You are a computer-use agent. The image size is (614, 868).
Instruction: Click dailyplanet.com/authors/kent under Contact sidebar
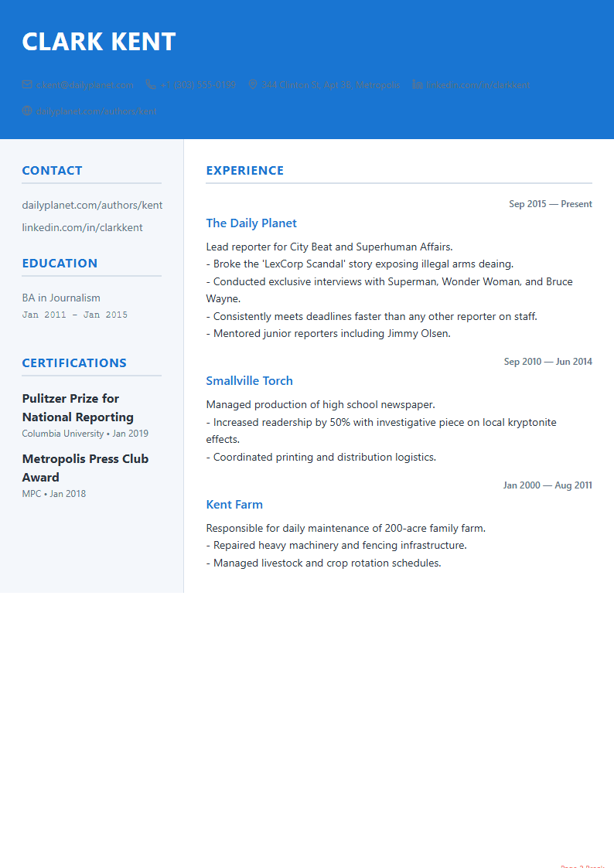92,205
